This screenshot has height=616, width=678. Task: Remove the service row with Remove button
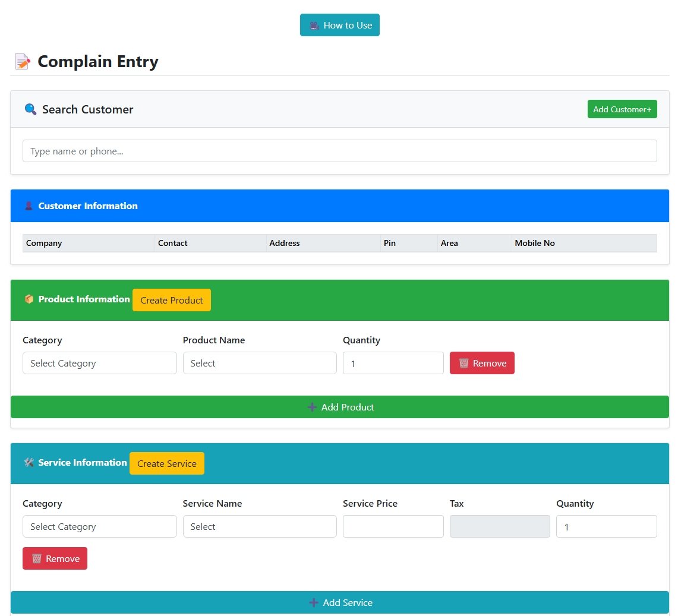(55, 558)
